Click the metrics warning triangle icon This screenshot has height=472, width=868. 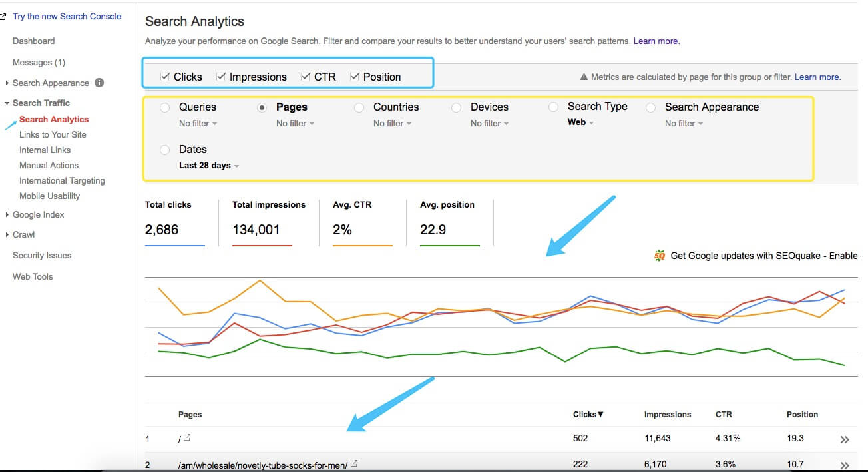(x=584, y=77)
